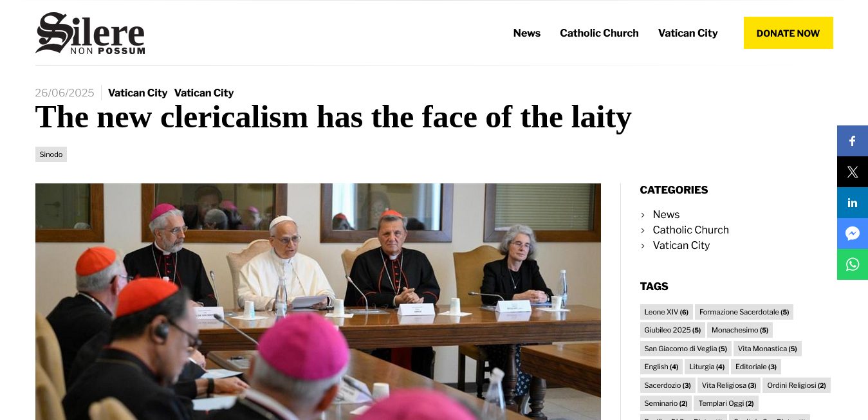Viewport: 868px width, 420px height.
Task: Select the Giubileo 2025 tag
Action: tap(672, 330)
